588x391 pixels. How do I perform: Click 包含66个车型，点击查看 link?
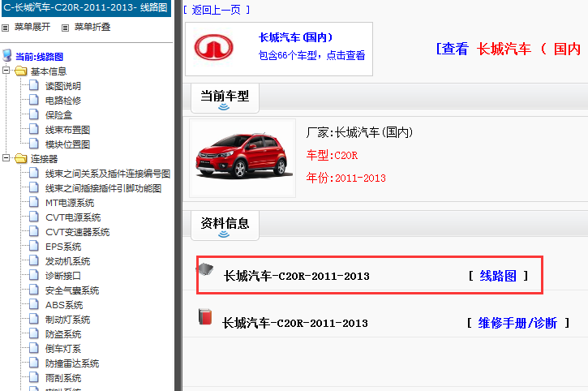(311, 55)
